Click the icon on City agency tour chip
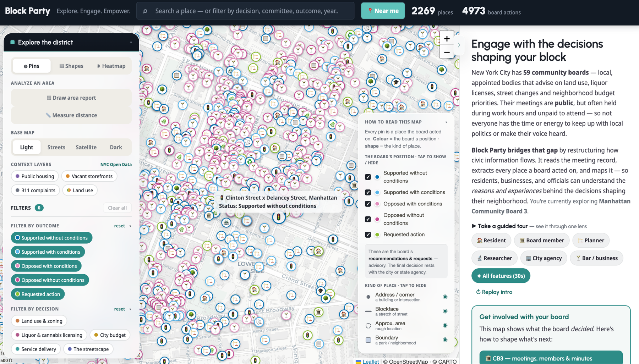Image resolution: width=639 pixels, height=364 pixels. click(x=528, y=258)
